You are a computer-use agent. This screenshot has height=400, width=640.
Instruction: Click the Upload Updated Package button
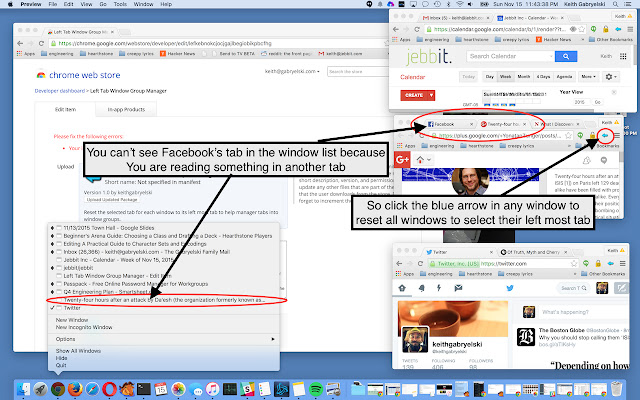click(x=112, y=200)
